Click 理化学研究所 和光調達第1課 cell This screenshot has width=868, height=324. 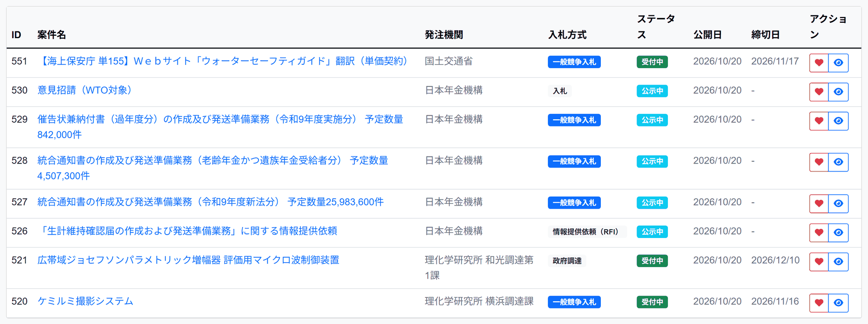479,268
